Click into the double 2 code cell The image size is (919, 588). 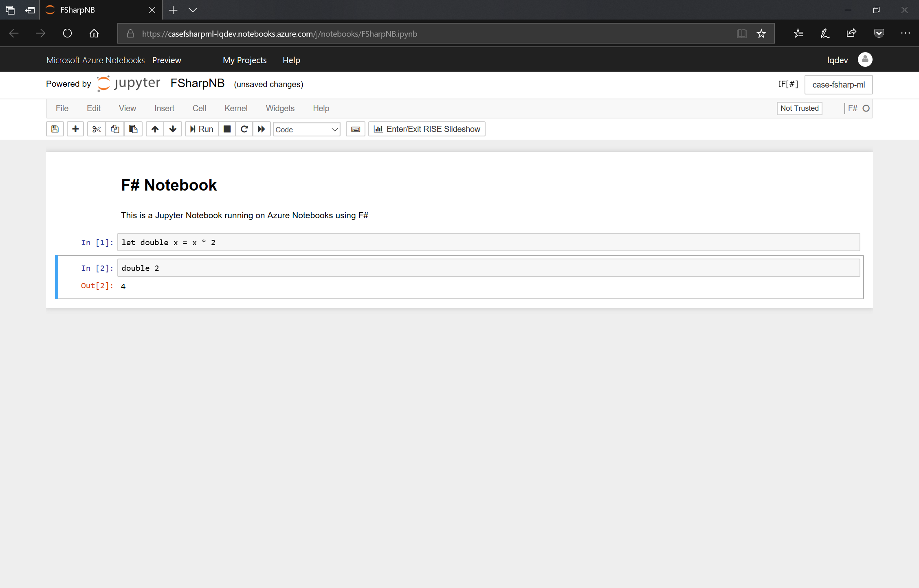click(488, 268)
